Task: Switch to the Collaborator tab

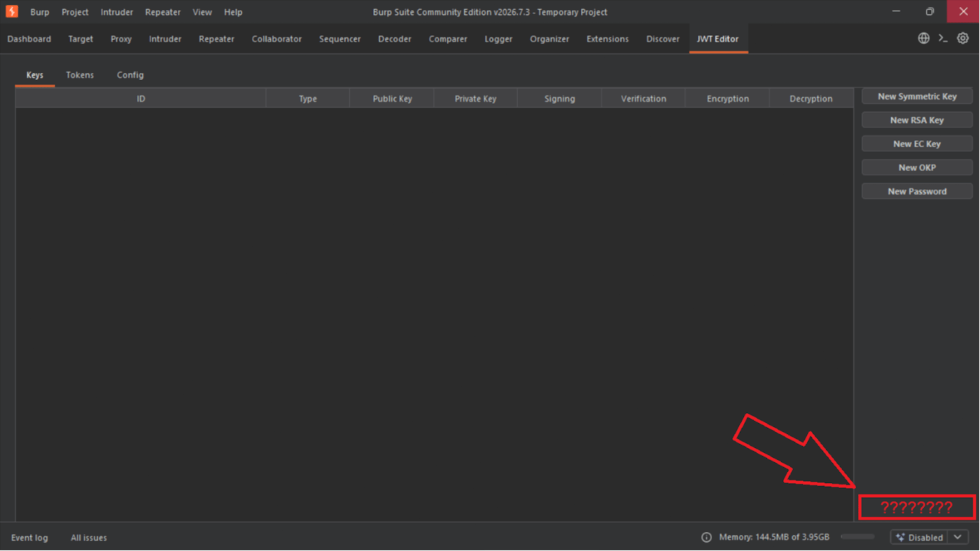Action: 277,39
